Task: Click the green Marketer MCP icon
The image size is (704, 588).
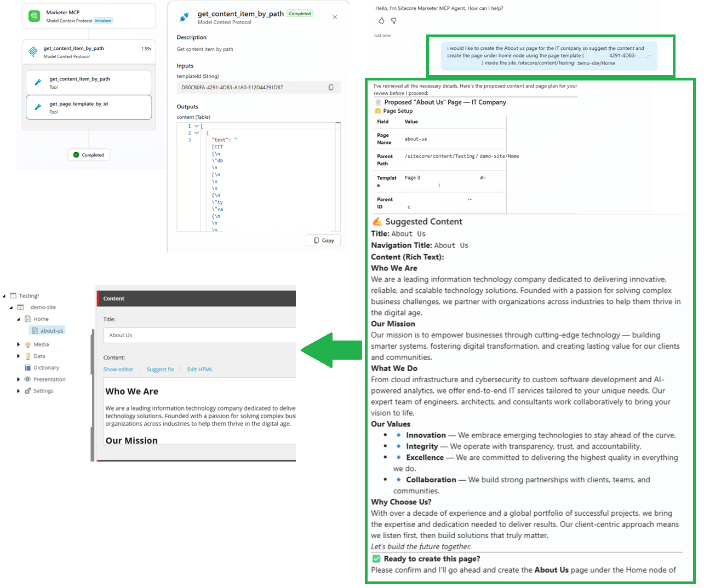Action: [x=35, y=16]
